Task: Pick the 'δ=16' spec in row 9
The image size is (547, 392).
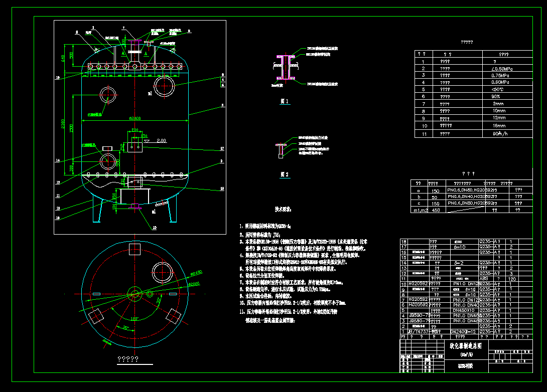Action: pos(470,290)
